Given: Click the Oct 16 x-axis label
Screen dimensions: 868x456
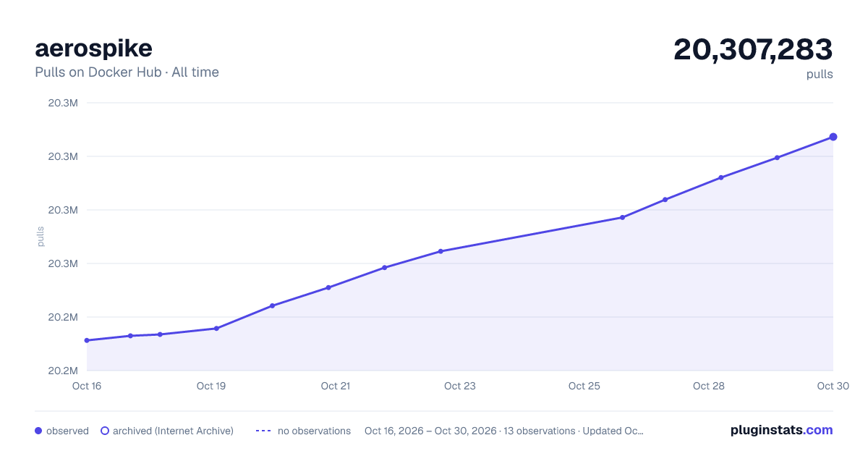Looking at the screenshot, I should click(x=87, y=386).
